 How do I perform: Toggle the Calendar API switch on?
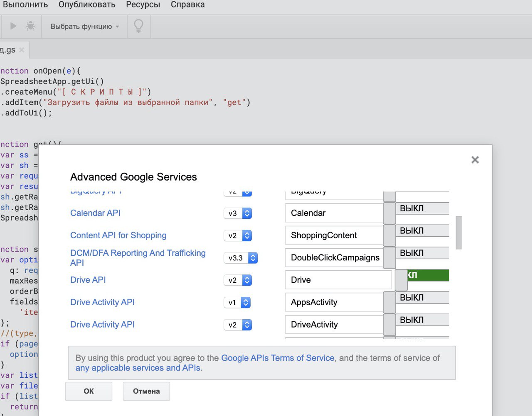[416, 213]
